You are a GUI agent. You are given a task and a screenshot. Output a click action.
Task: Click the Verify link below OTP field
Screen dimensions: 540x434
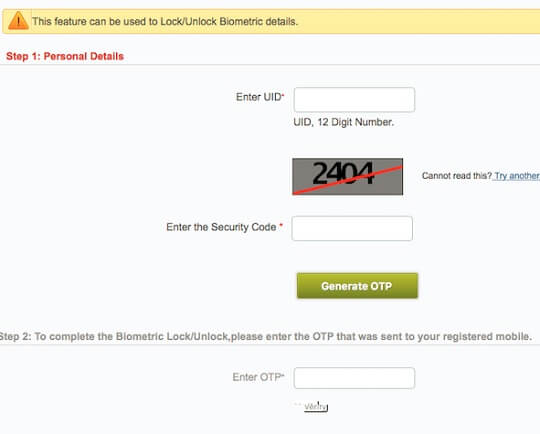coord(315,407)
